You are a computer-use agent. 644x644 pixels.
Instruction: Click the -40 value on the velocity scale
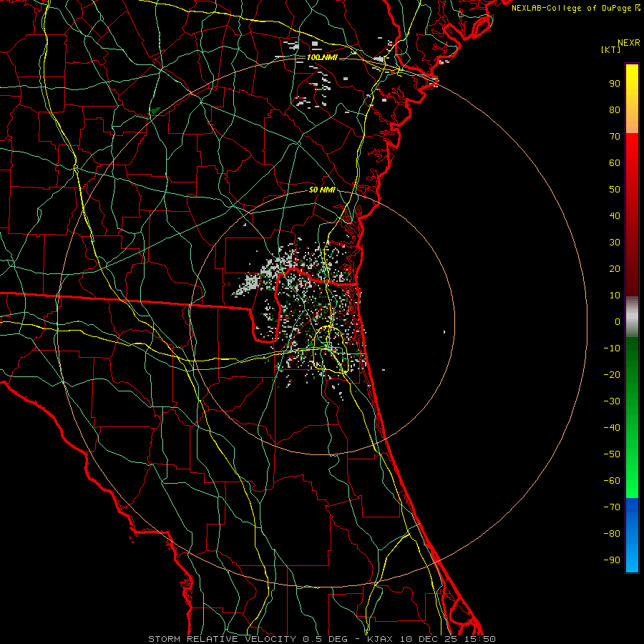[x=612, y=428]
